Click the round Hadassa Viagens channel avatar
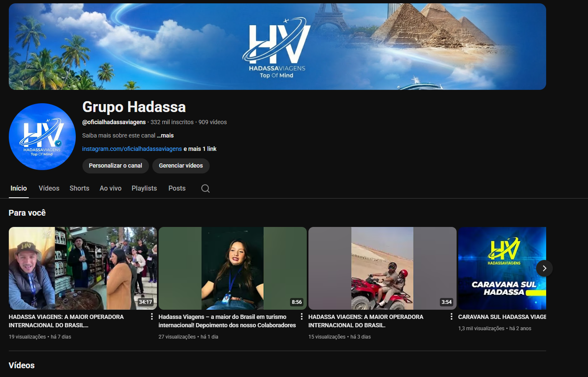The width and height of the screenshot is (588, 377). (42, 137)
